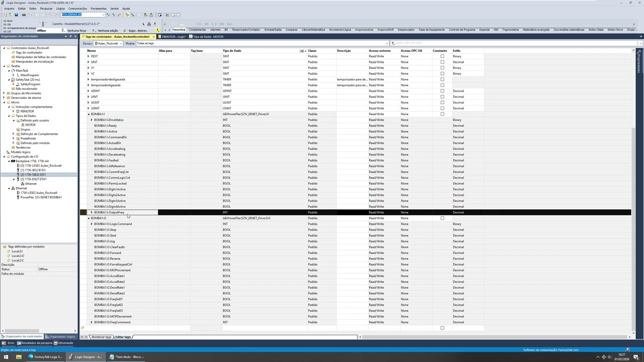The height and width of the screenshot is (362, 644).
Task: Sort by the Nome column header
Action: click(x=122, y=51)
